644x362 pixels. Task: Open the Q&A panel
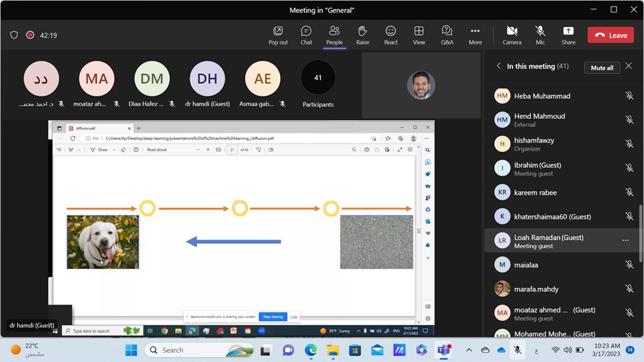447,35
